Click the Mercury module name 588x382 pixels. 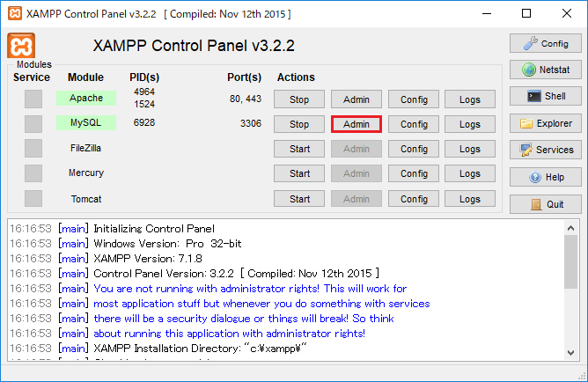86,173
